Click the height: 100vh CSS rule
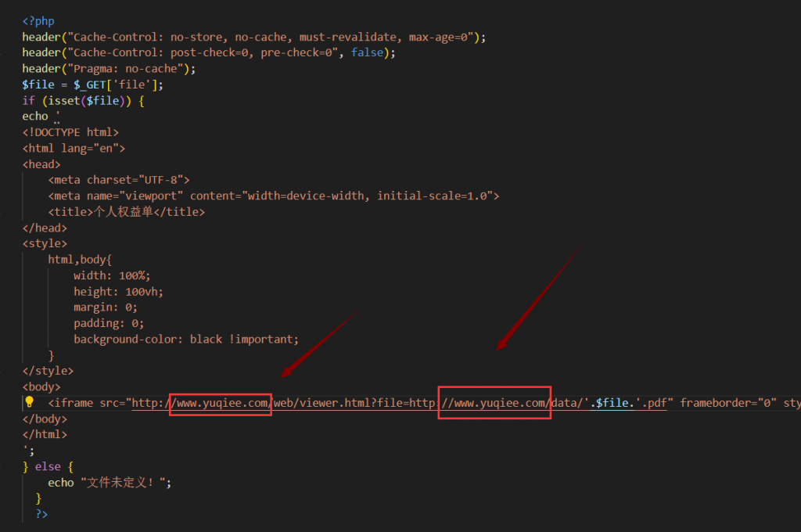The width and height of the screenshot is (801, 532). click(118, 291)
